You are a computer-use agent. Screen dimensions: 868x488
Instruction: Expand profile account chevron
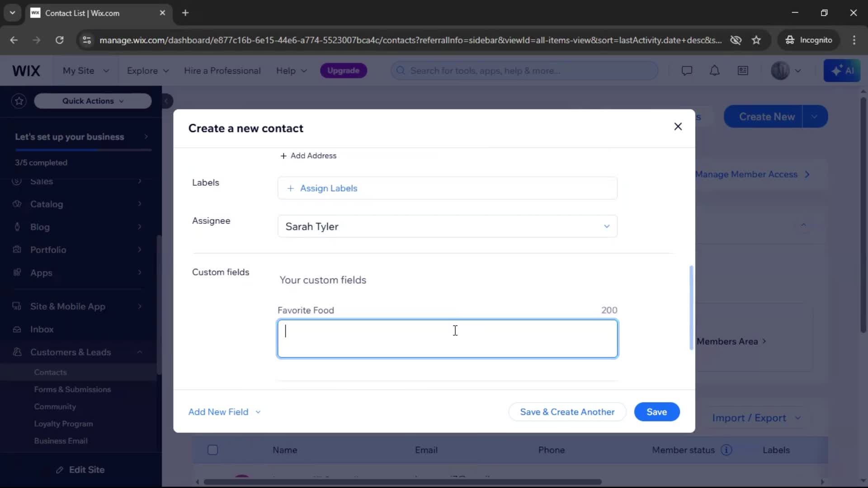click(798, 70)
